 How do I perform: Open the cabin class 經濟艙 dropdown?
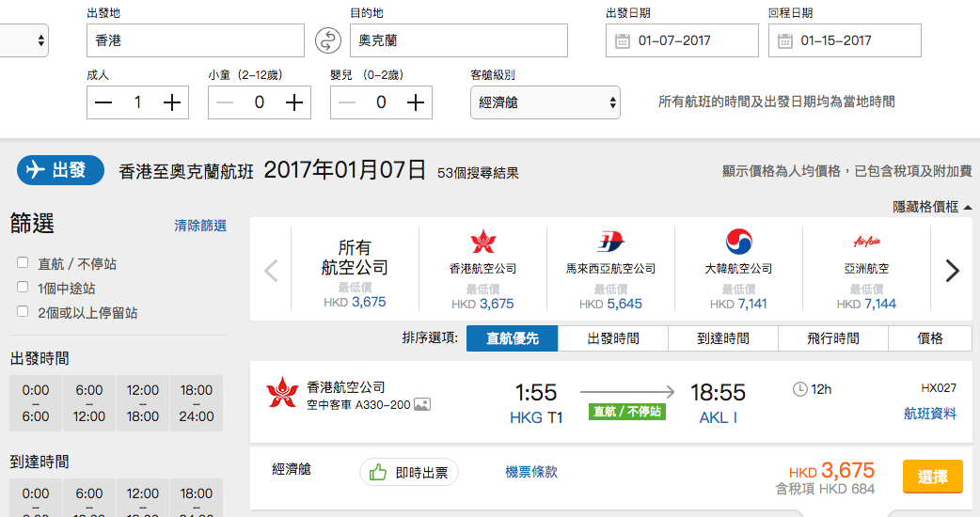545,102
